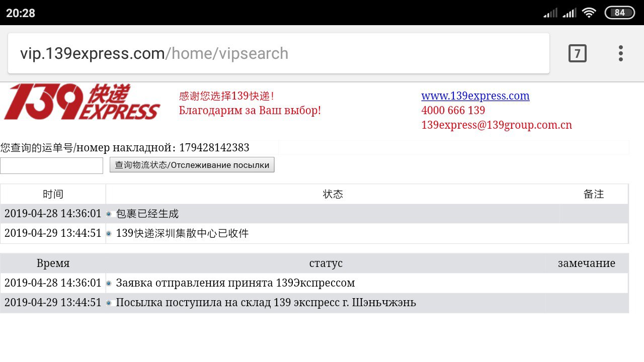
Task: Click the 时间 column header
Action: 53,194
